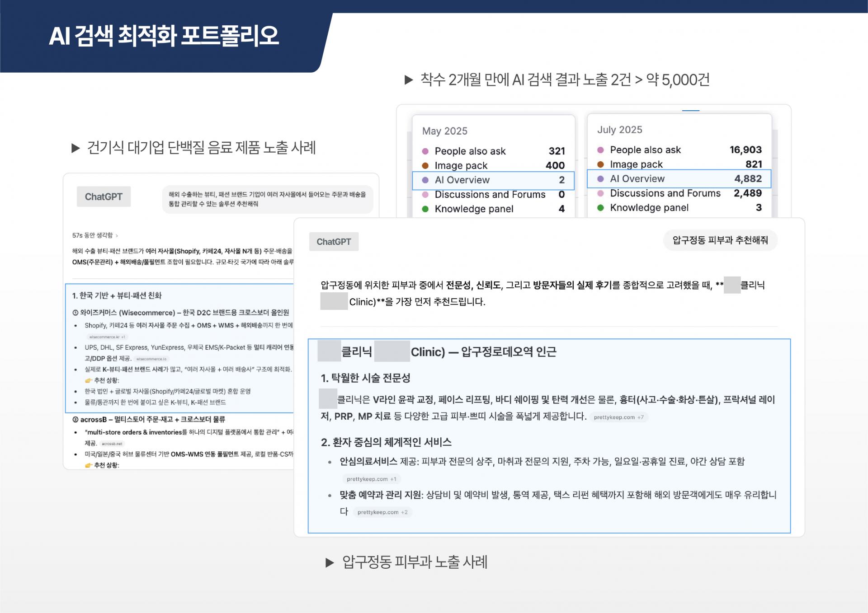Viewport: 868px width, 613px height.
Task: Click the 16,903 People also ask value
Action: pyautogui.click(x=745, y=150)
